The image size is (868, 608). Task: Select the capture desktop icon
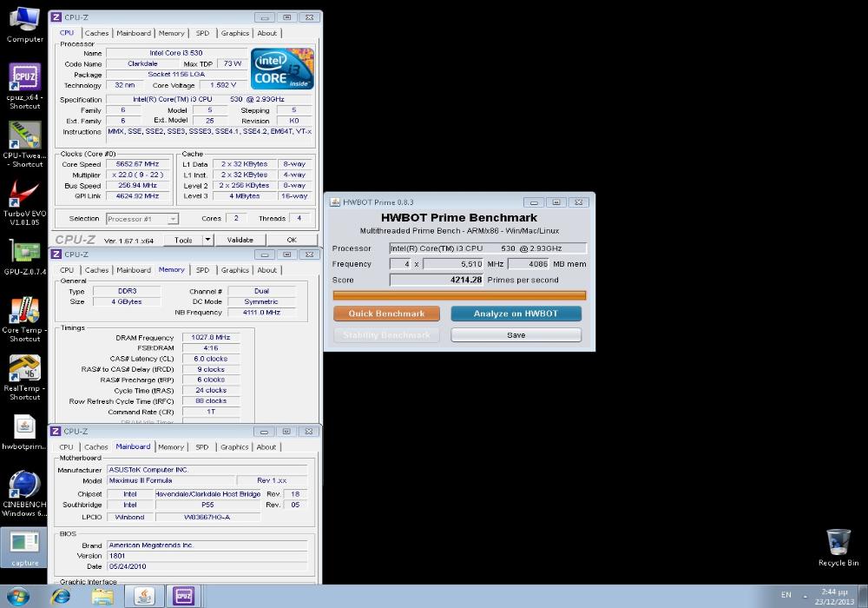coord(24,548)
